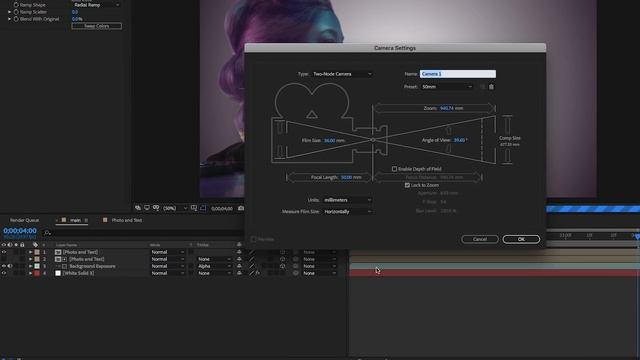The height and width of the screenshot is (360, 640).
Task: Expand Blend With Original property triangle
Action: click(9, 19)
